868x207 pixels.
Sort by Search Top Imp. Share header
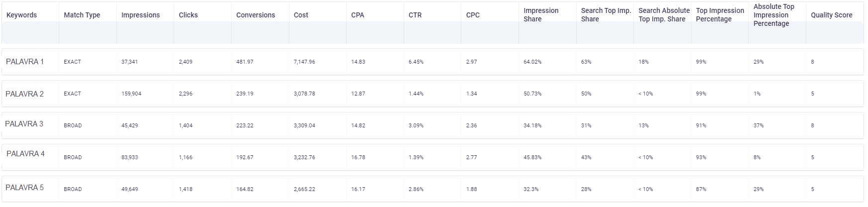pyautogui.click(x=606, y=15)
